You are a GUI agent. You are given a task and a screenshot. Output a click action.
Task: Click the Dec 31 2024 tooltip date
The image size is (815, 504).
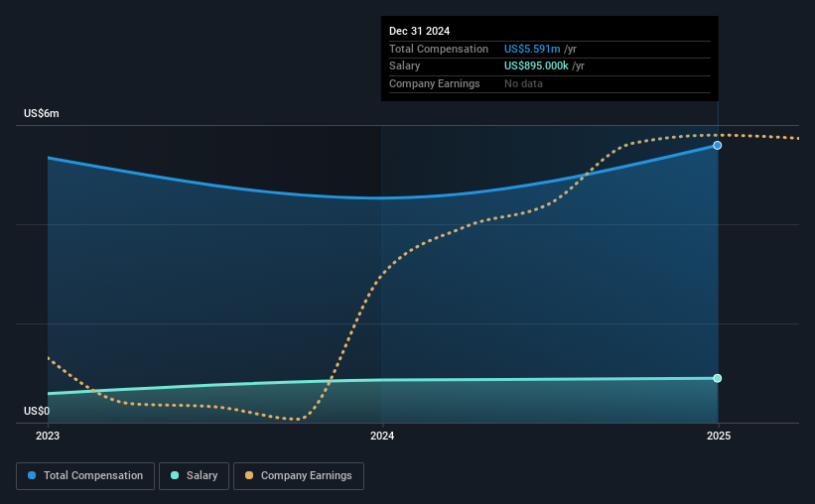click(420, 31)
